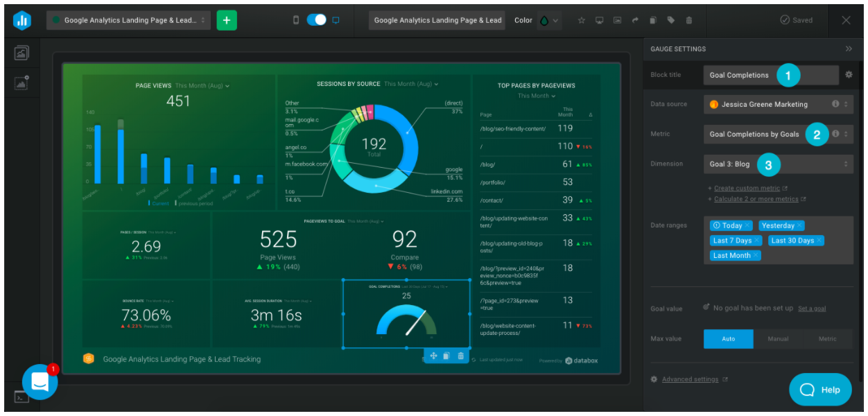The image size is (868, 416).
Task: Open the Dimension dropdown showing Goal 3: Blog
Action: click(778, 164)
